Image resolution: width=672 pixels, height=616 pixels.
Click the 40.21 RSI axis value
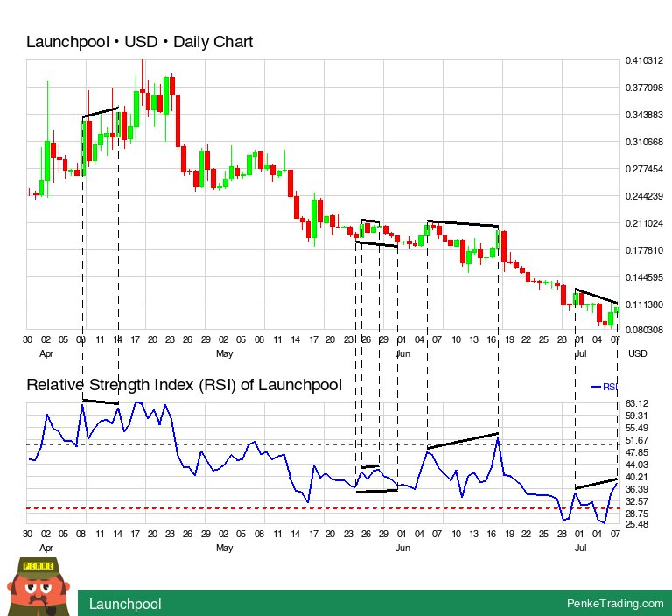[x=637, y=477]
